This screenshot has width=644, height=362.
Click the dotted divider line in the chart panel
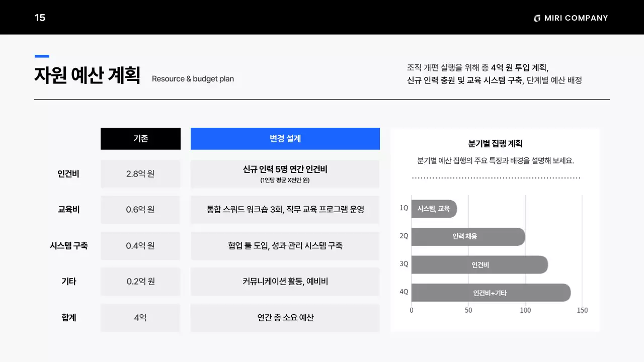(x=496, y=177)
